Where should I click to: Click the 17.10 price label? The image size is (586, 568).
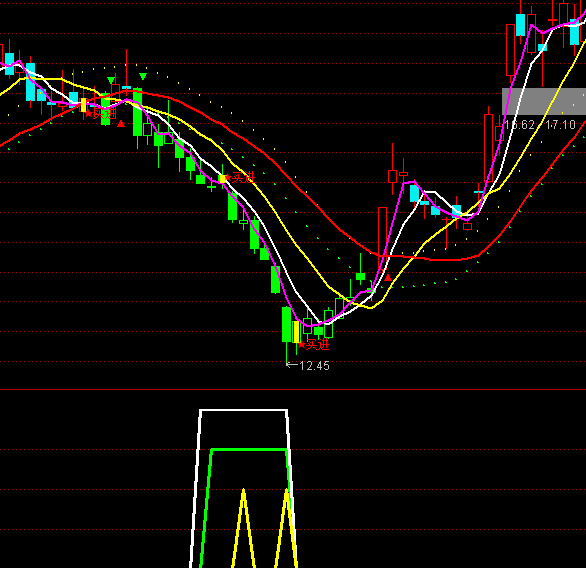[x=560, y=125]
